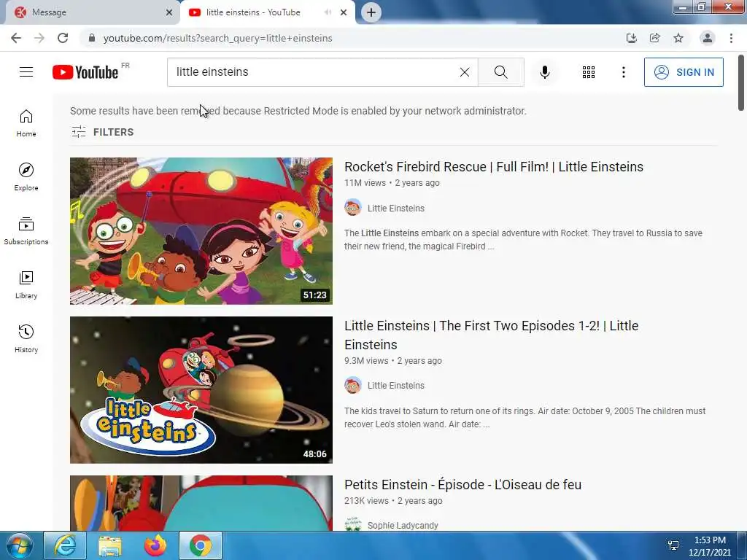Close the Message tab
747x560 pixels.
169,12
